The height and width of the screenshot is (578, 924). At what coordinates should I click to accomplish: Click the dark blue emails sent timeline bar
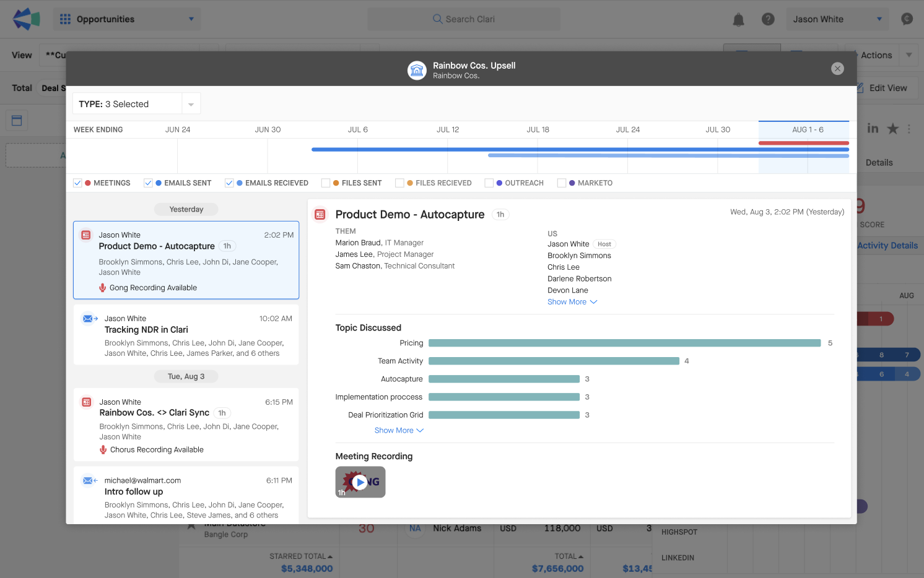tap(580, 149)
